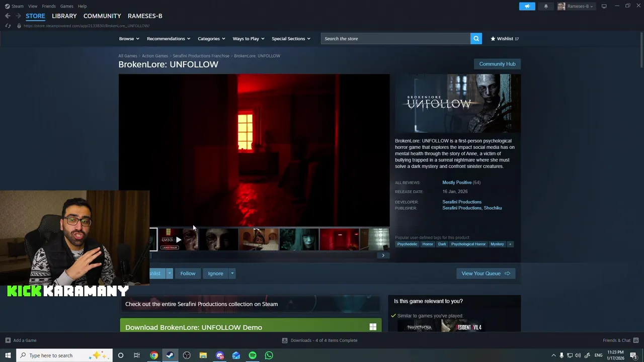Open the notifications bell

point(546,6)
